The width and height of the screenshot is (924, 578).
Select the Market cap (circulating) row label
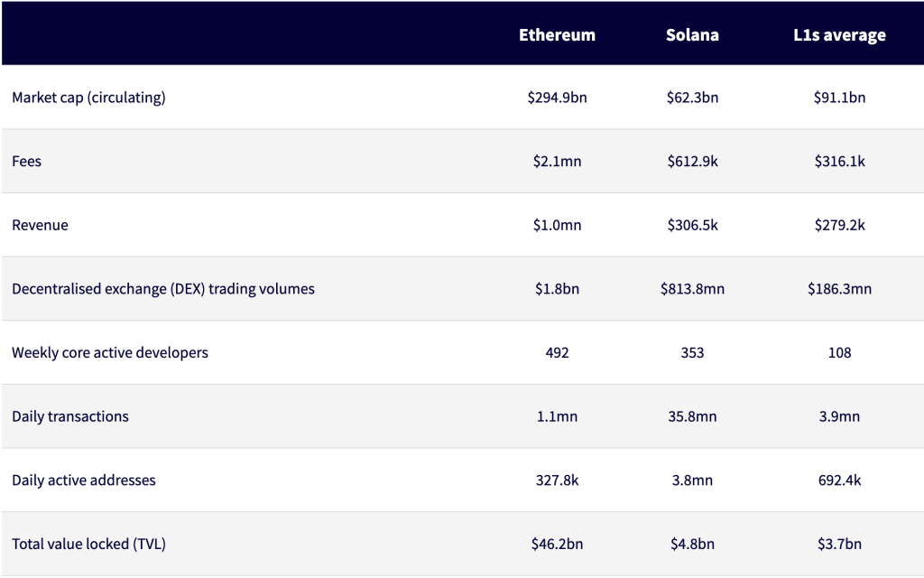tap(88, 98)
